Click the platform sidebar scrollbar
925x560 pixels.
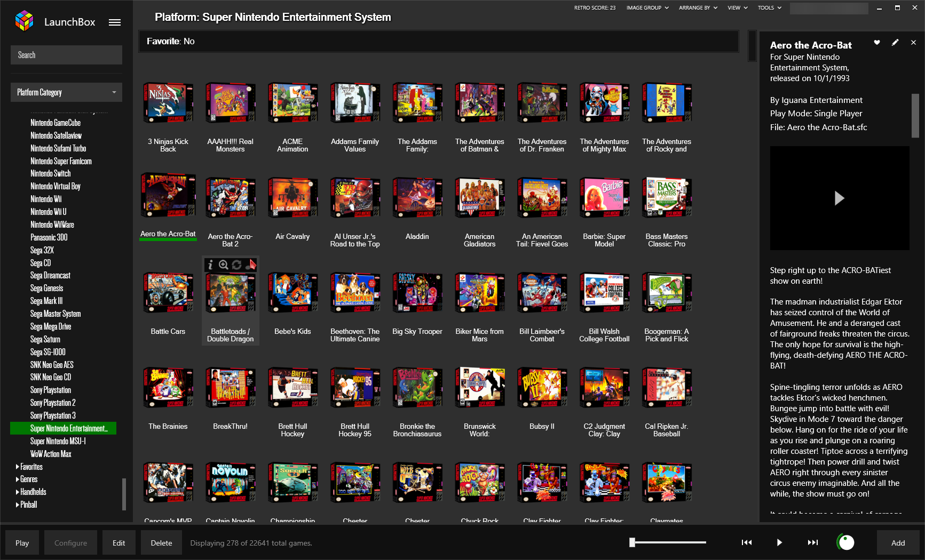point(124,494)
